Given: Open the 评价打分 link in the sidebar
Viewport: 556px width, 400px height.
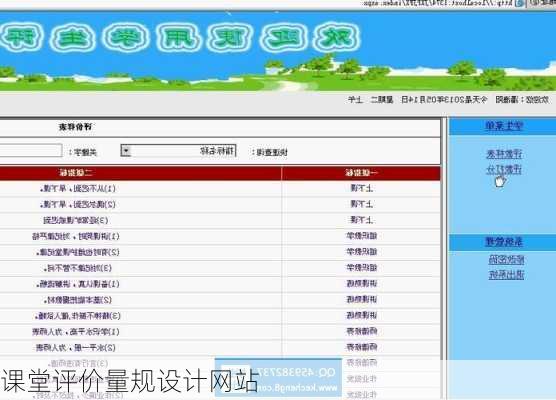Looking at the screenshot, I should [504, 170].
